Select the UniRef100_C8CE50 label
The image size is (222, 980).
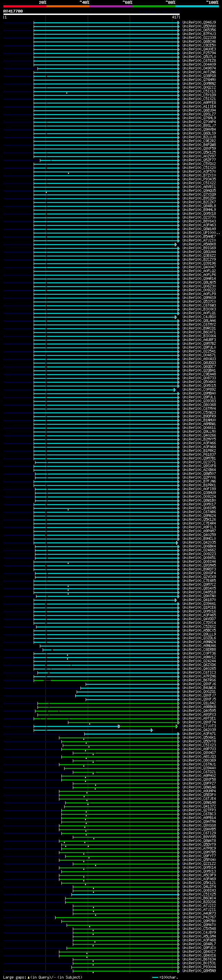pos(199,45)
